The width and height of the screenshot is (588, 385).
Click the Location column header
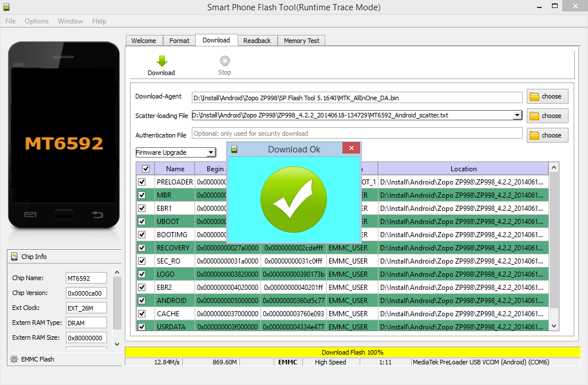(x=464, y=169)
